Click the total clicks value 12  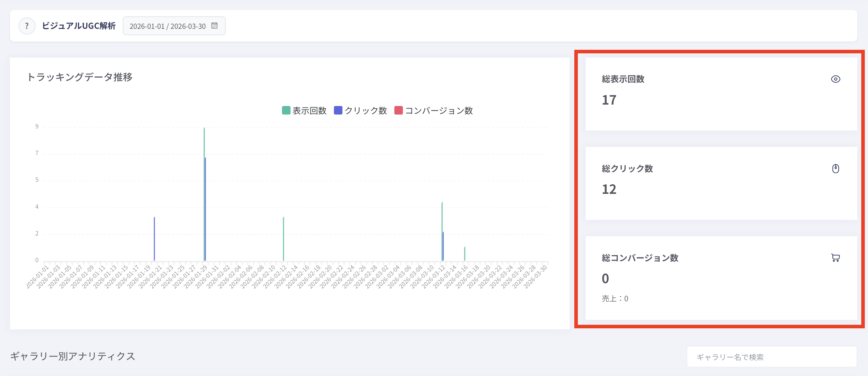(x=609, y=189)
